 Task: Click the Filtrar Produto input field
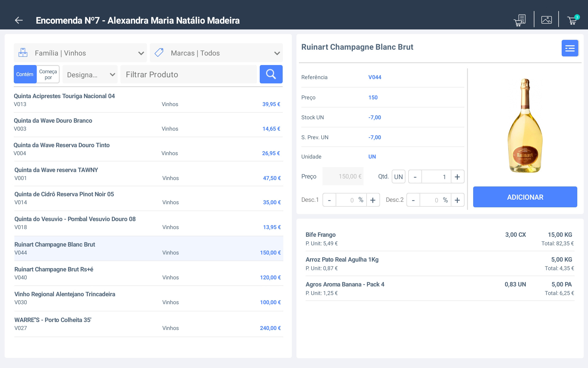[188, 75]
